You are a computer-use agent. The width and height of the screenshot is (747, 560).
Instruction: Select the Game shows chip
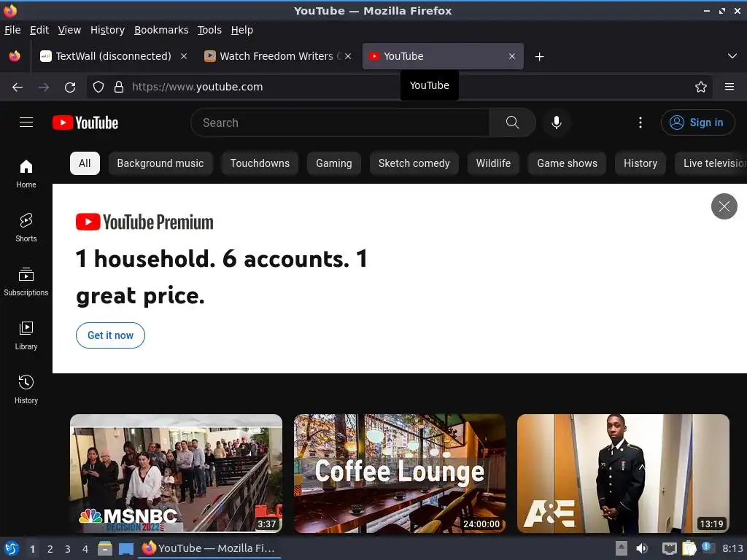567,163
